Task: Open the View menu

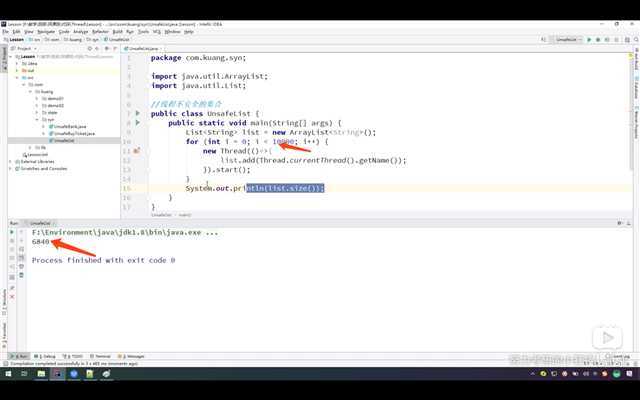Action: [x=29, y=32]
